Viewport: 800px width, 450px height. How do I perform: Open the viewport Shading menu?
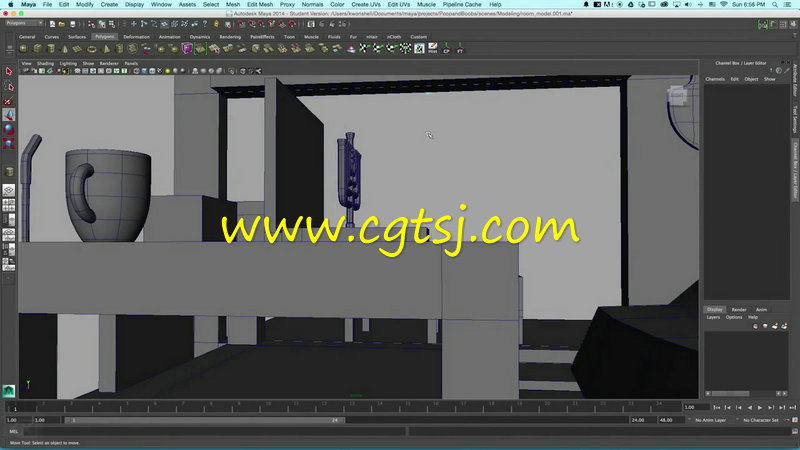click(45, 64)
